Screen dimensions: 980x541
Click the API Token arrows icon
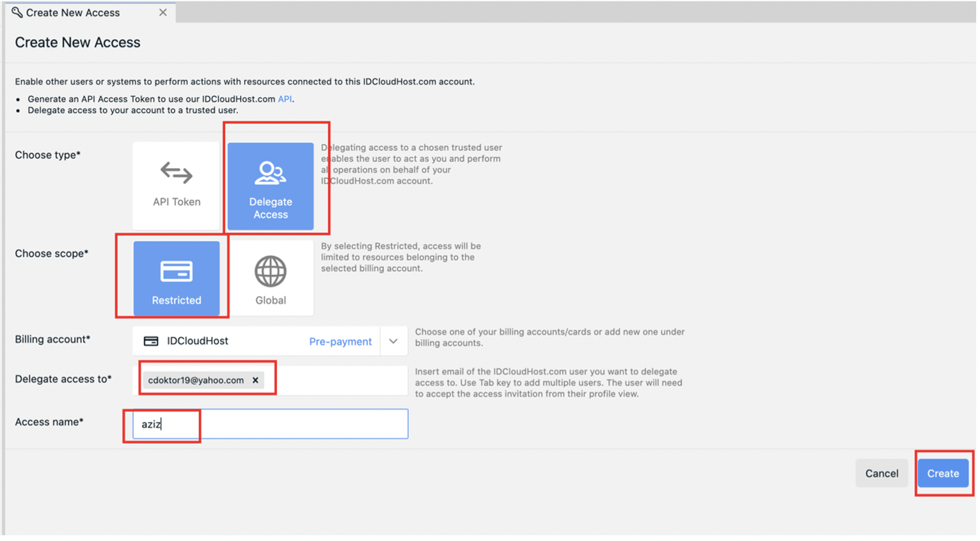pyautogui.click(x=177, y=173)
